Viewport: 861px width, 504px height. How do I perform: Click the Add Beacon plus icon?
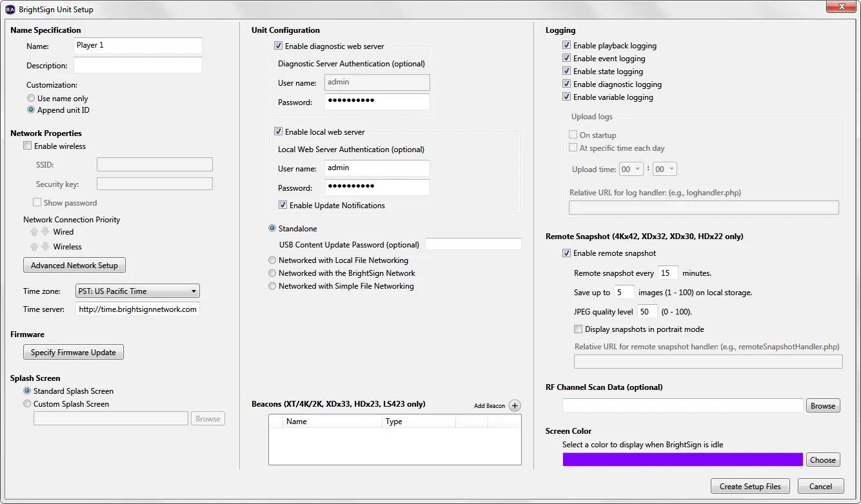tap(514, 405)
